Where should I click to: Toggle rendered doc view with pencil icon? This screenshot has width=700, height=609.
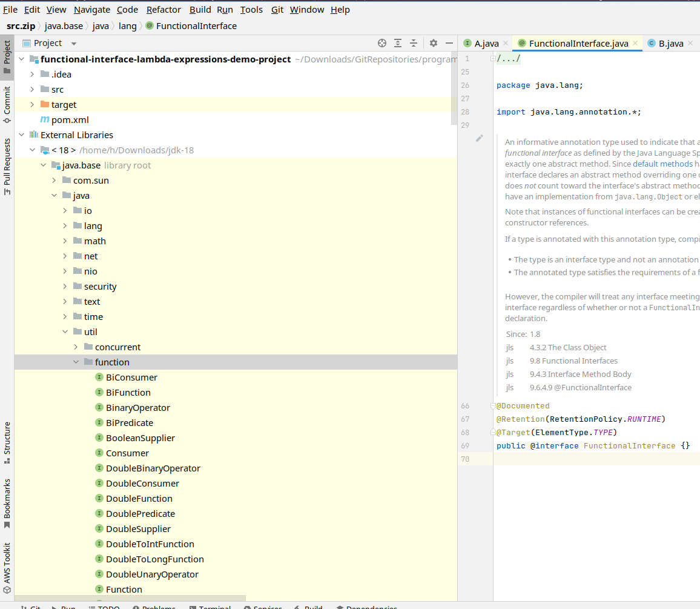click(480, 138)
